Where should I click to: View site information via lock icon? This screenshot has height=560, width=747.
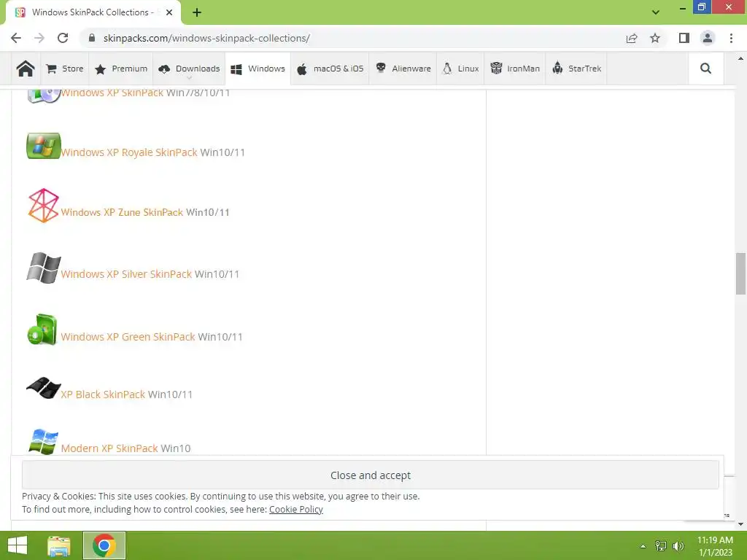(x=92, y=38)
